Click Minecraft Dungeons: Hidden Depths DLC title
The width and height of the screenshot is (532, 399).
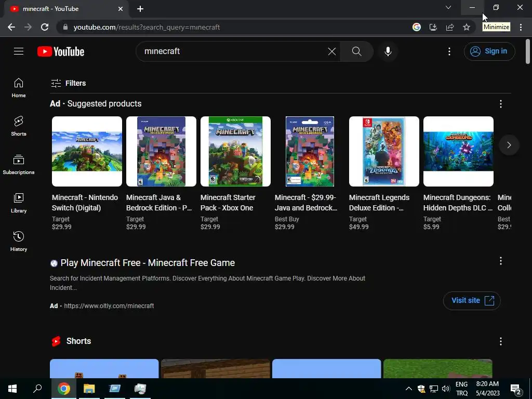tap(458, 203)
